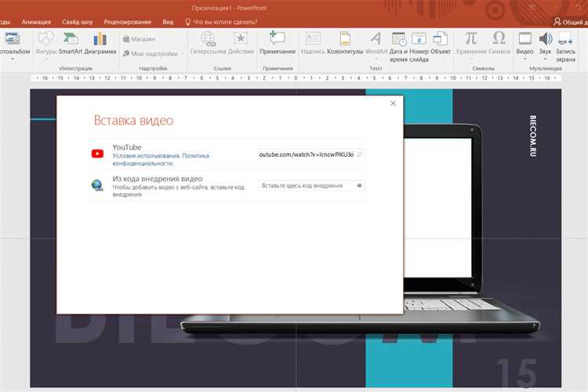
Task: Click the Hyperlink (Гиперссылка) icon
Action: point(208,38)
